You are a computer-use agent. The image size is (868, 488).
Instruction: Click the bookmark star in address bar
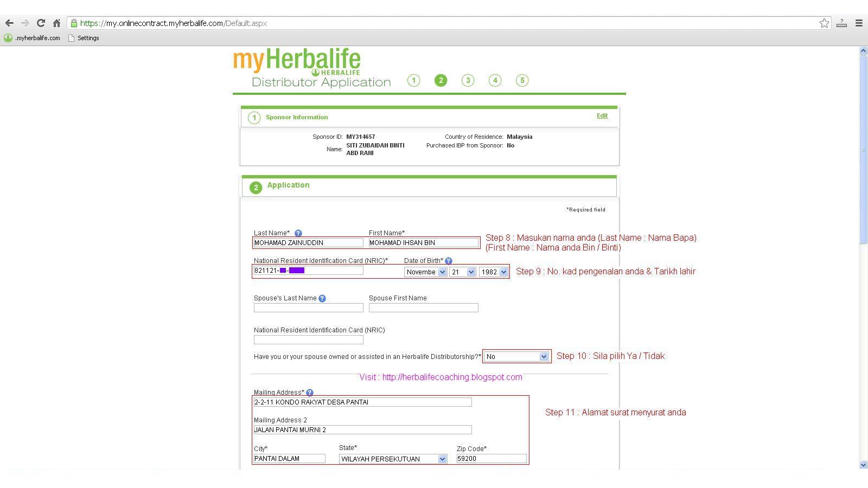pos(825,23)
